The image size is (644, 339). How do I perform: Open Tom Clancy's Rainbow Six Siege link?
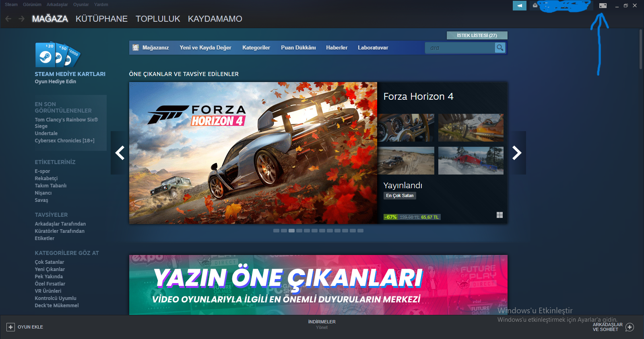tap(66, 123)
